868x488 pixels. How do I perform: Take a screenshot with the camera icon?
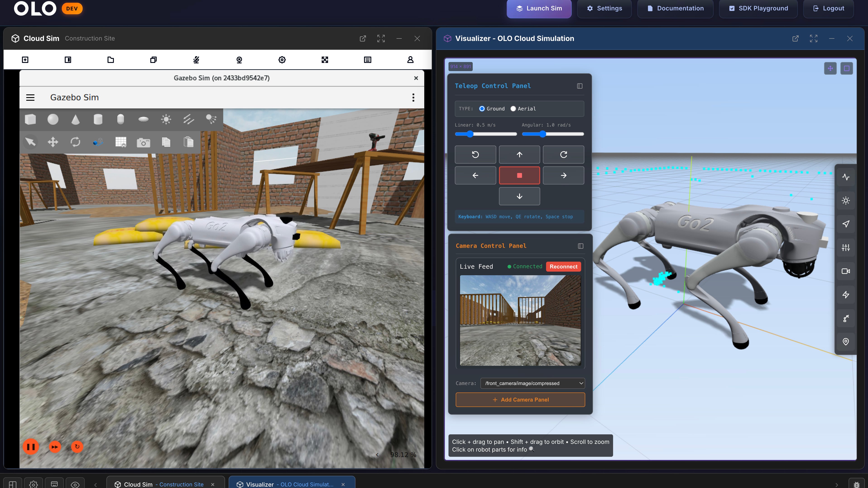[143, 142]
